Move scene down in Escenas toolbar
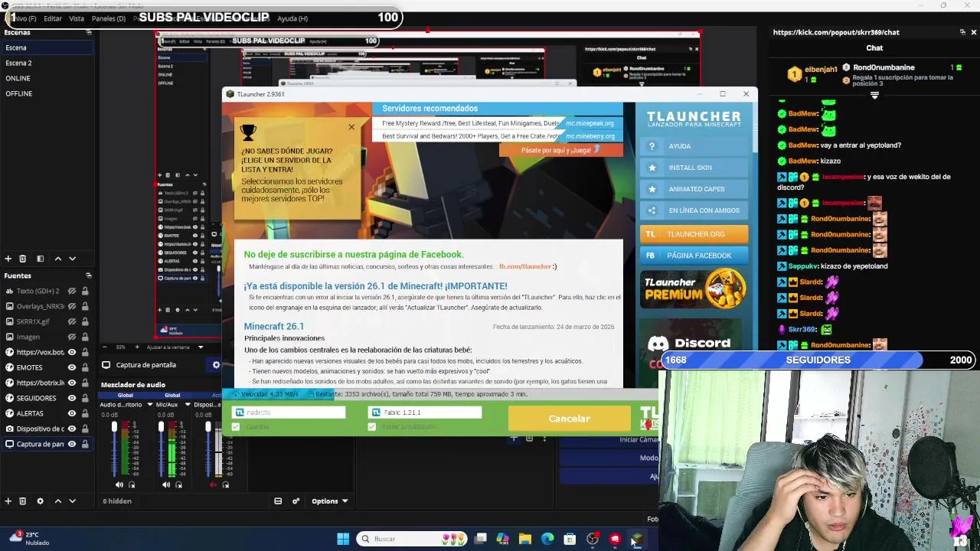The height and width of the screenshot is (551, 980). tap(72, 259)
